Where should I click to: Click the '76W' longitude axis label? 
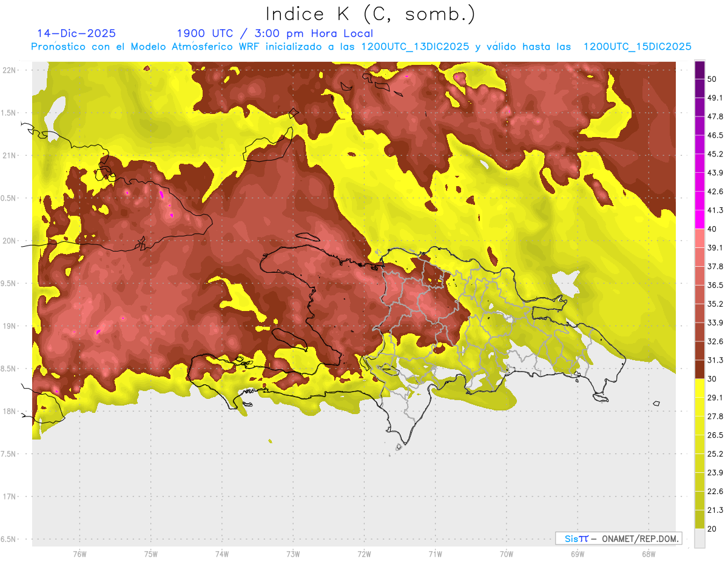(x=79, y=554)
